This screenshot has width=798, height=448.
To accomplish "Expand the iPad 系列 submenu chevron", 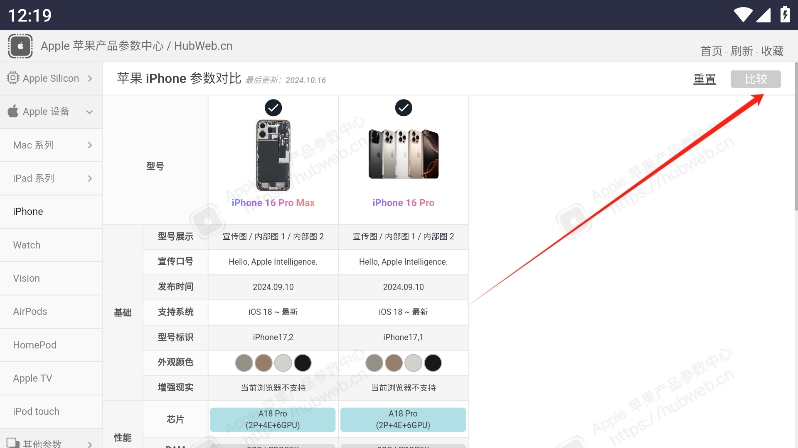I will [90, 178].
